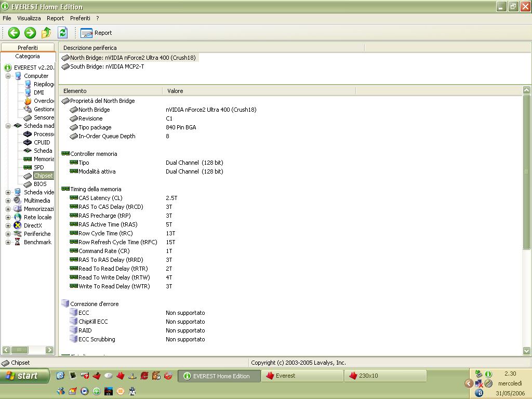
Task: Click sidebar horizontal scroll right arrow
Action: tap(49, 350)
